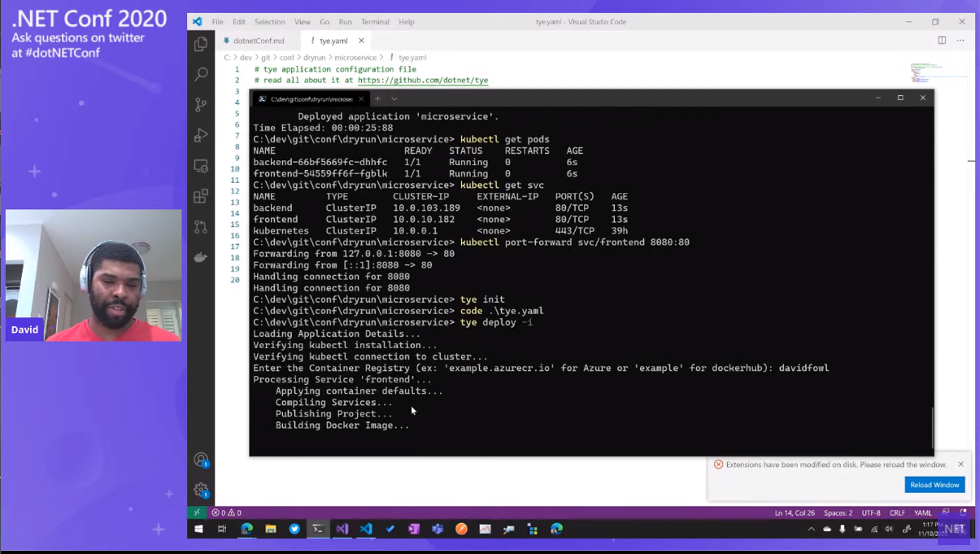The width and height of the screenshot is (980, 554).
Task: Open Microsoft Teams from taskbar
Action: click(x=438, y=529)
